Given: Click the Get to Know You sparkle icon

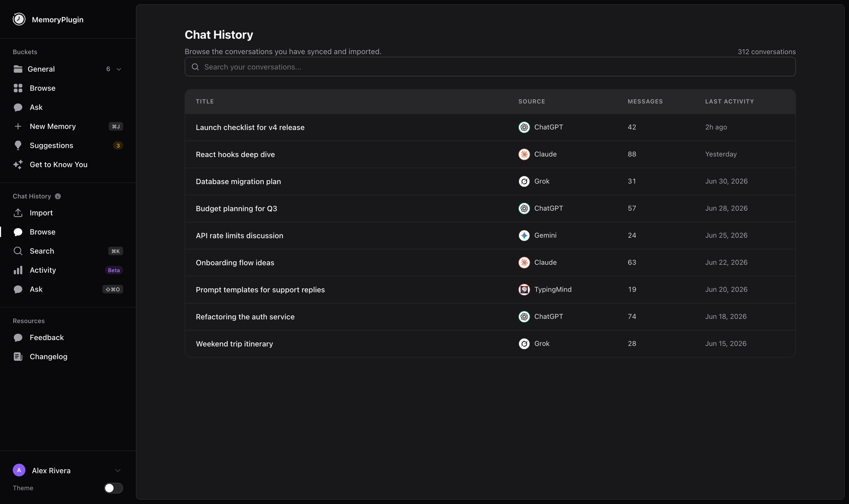Looking at the screenshot, I should 18,164.
